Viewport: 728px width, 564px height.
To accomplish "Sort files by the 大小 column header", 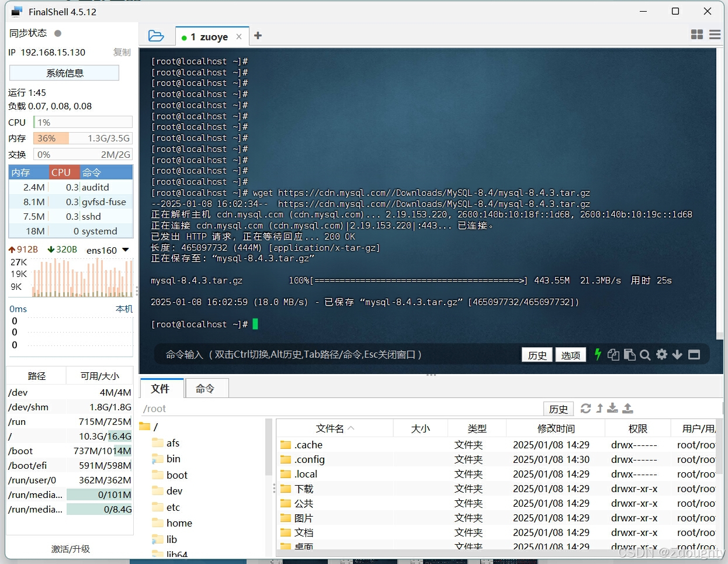I will click(x=421, y=428).
